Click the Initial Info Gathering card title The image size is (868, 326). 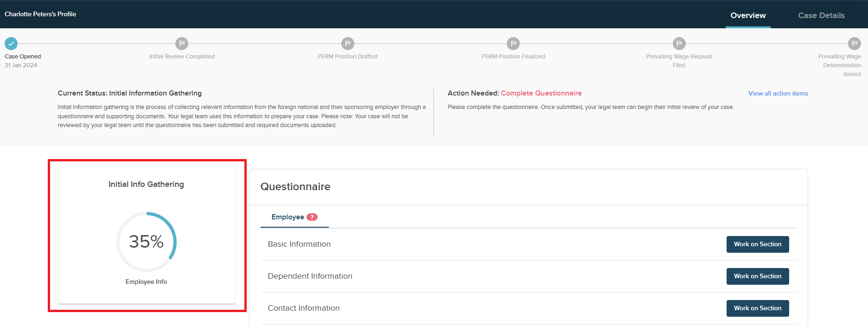point(146,184)
